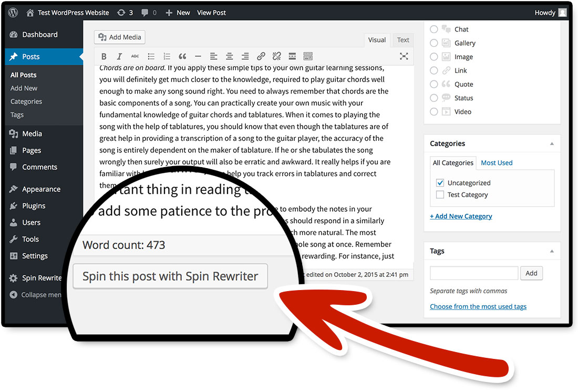Open the 3 pending updates icon
The height and width of the screenshot is (392, 578).
pyautogui.click(x=125, y=13)
